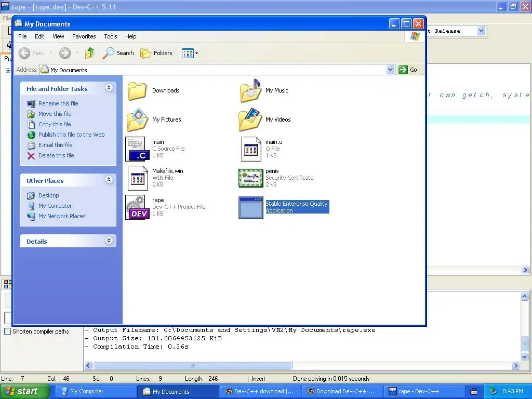Click the Compilation Time line in log
This screenshot has width=532, height=399.
coord(137,347)
